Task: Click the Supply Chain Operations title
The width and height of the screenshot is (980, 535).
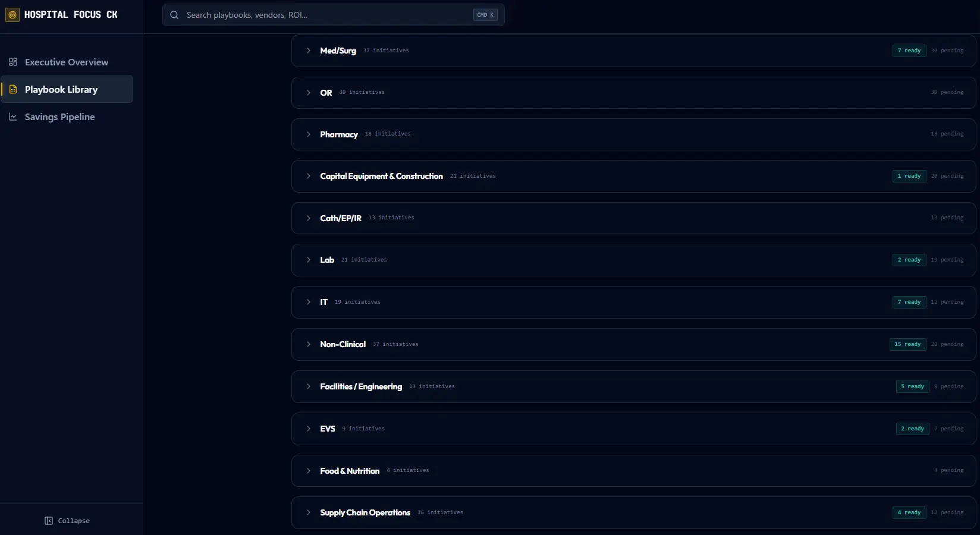Action: pyautogui.click(x=365, y=512)
